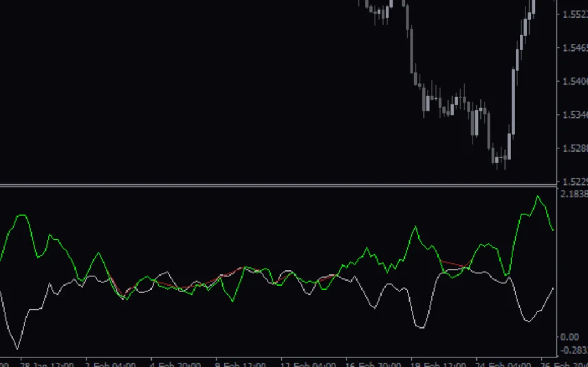Click the 28 Jan 12:00 time label
Screen dimensions: 588x367
(x=47, y=363)
